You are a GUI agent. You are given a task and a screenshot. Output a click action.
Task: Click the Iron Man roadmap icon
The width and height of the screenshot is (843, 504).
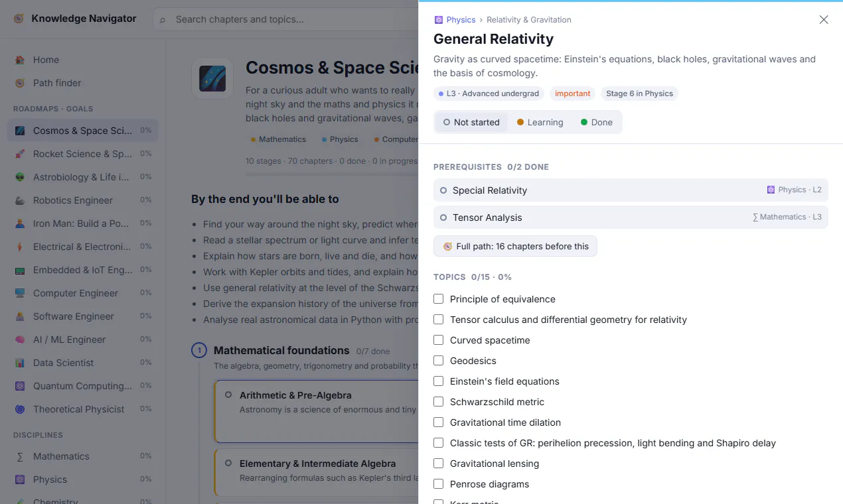20,223
